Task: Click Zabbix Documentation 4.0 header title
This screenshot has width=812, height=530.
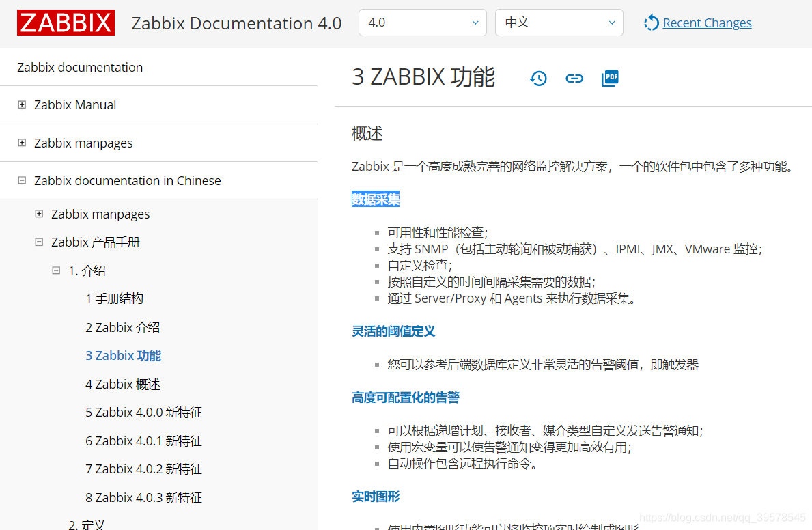Action: click(237, 23)
